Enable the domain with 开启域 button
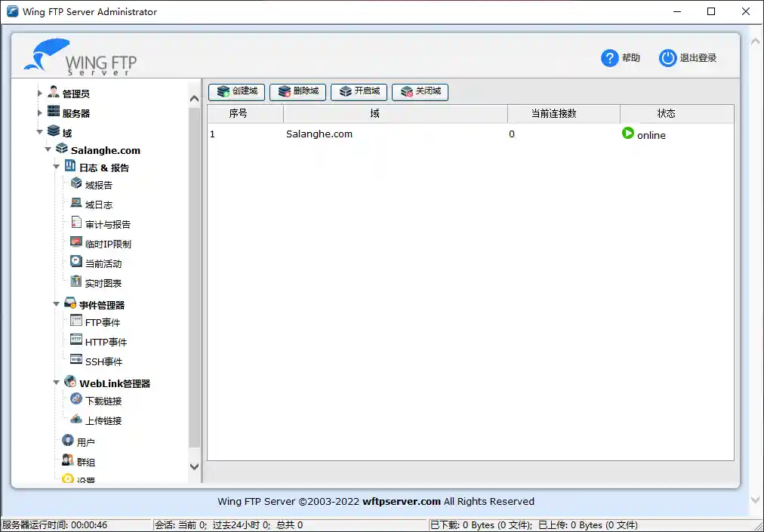The image size is (764, 532). pyautogui.click(x=359, y=92)
